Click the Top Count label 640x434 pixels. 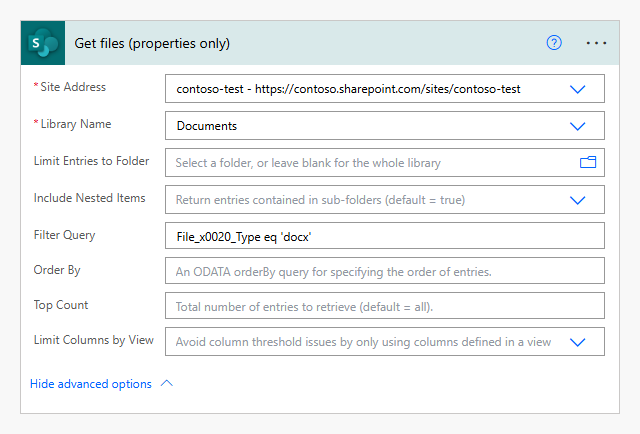[x=61, y=305]
